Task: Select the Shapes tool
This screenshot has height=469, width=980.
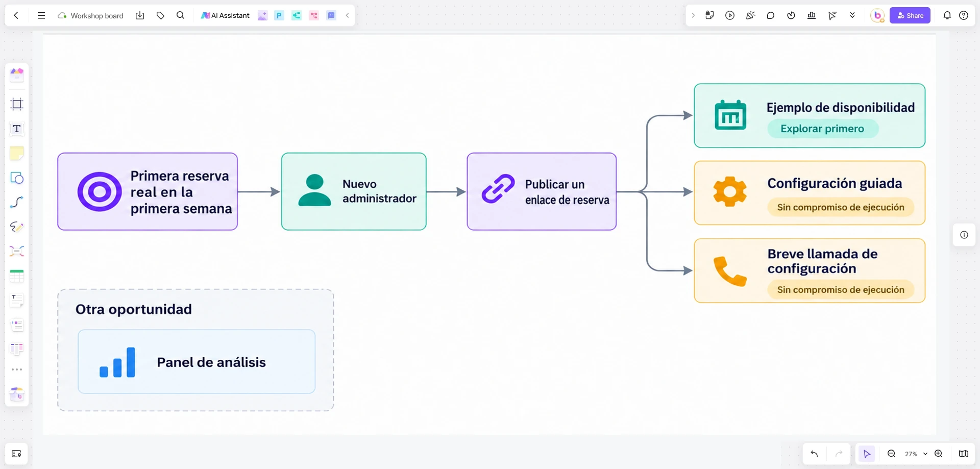Action: [x=17, y=178]
